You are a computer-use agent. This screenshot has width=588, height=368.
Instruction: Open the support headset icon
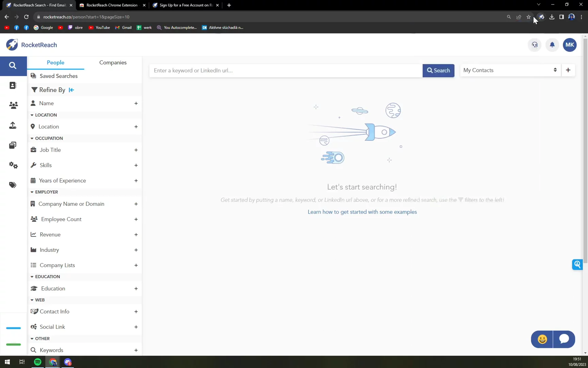click(535, 45)
